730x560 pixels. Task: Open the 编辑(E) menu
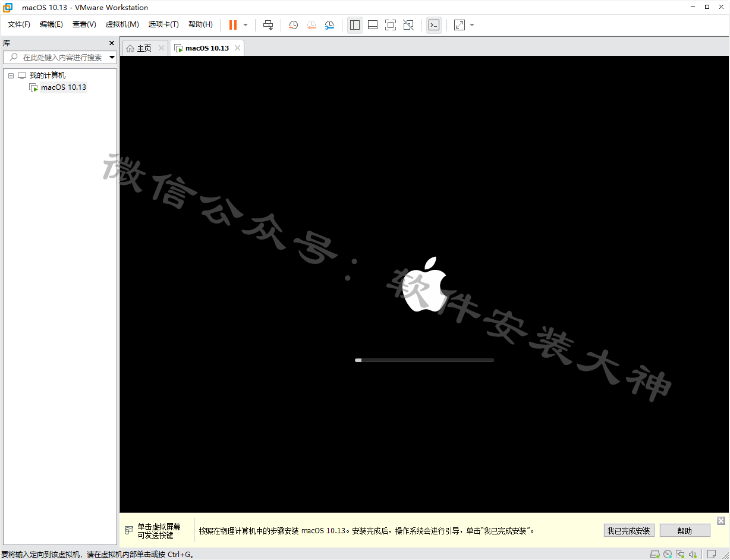pyautogui.click(x=52, y=24)
